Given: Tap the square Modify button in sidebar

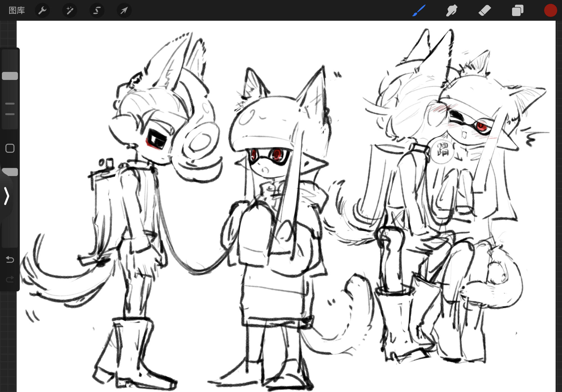Looking at the screenshot, I should coord(10,148).
